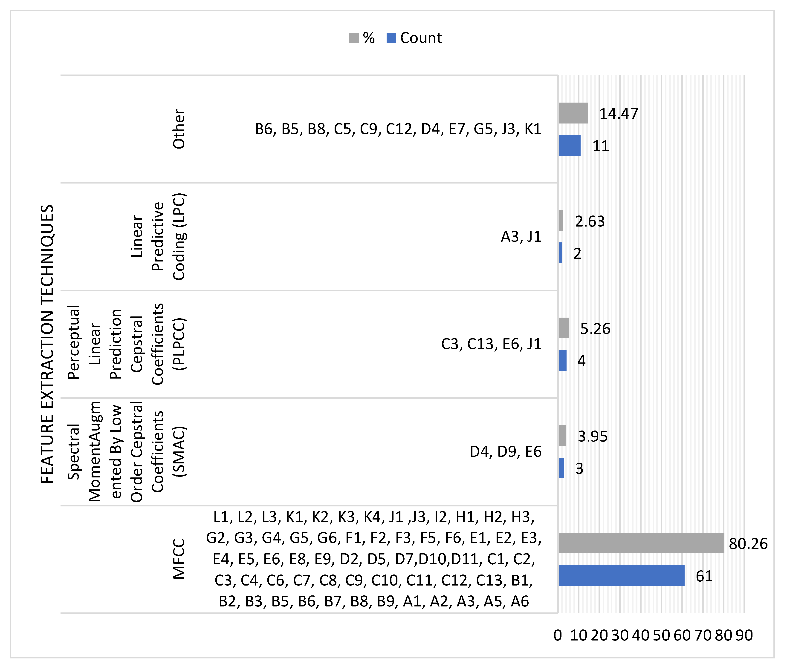Click the A3, J1 reference text
The image size is (787, 672).
[x=521, y=236]
